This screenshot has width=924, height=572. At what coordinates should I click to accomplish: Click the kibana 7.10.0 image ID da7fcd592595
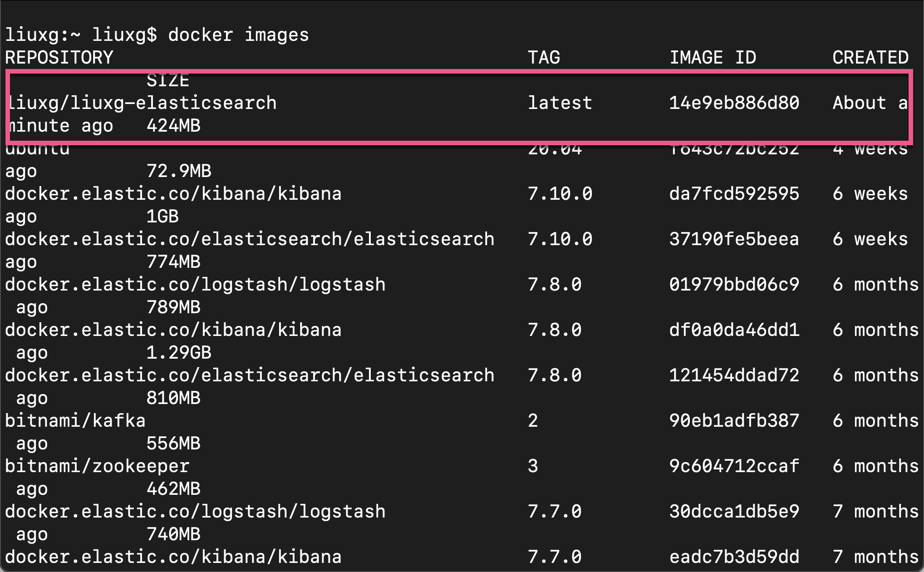tap(734, 193)
